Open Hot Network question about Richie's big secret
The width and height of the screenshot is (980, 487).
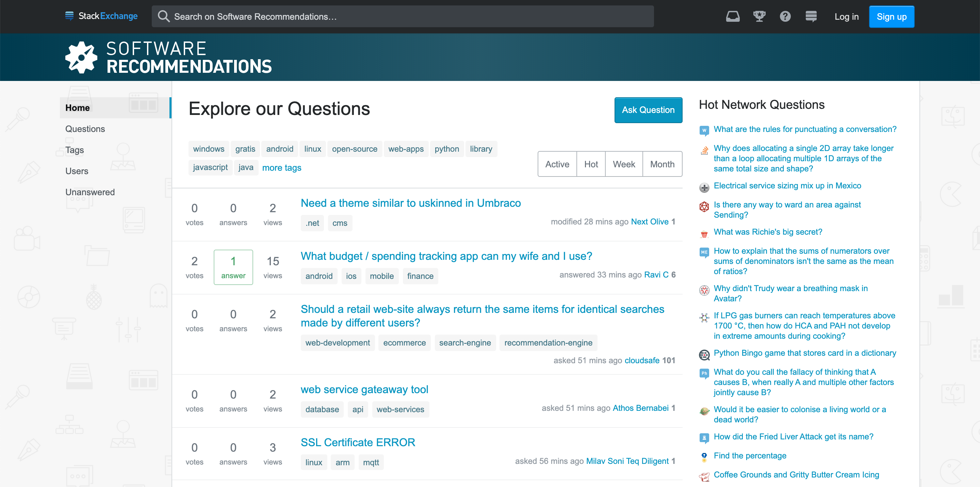tap(767, 232)
